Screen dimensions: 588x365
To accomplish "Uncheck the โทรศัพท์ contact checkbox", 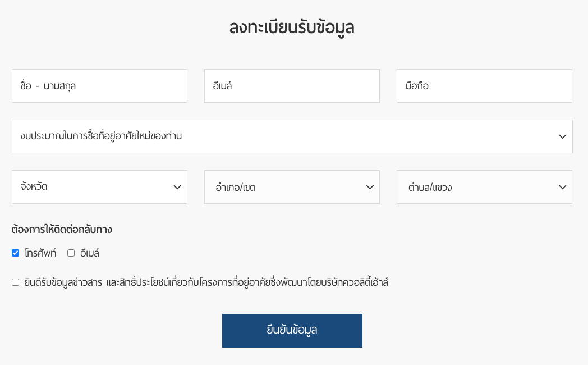I will [16, 253].
